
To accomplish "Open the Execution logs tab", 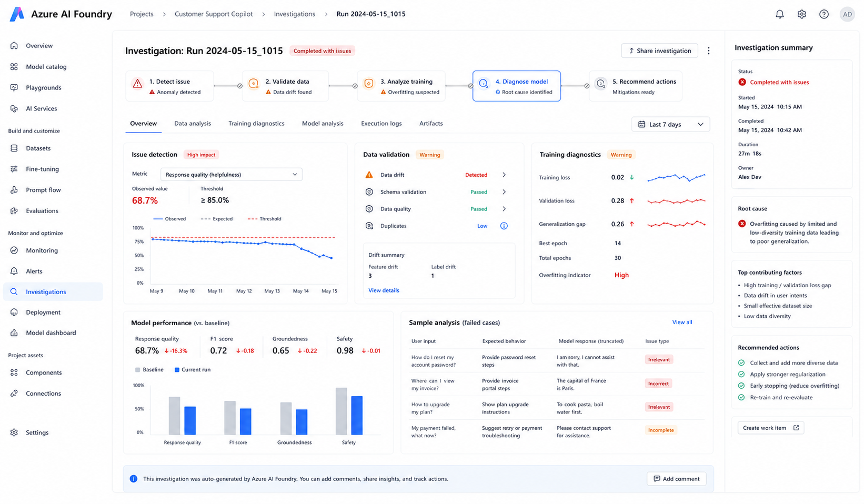I will coord(381,124).
